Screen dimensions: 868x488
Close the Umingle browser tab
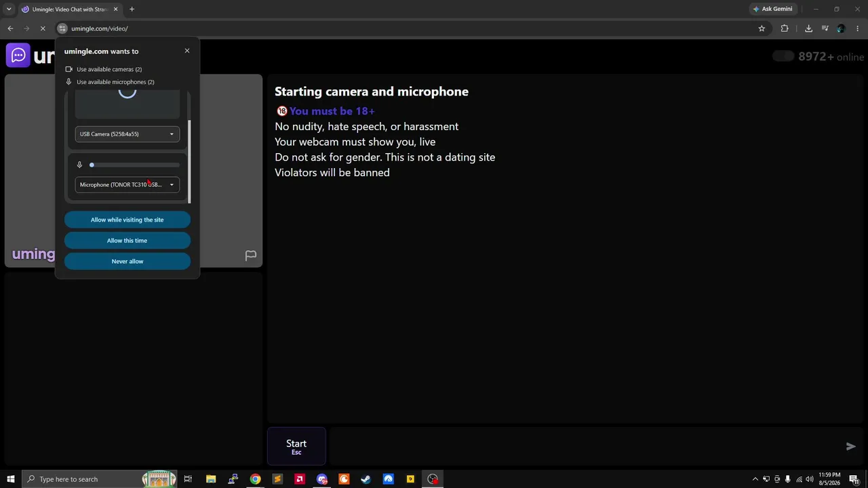[115, 9]
